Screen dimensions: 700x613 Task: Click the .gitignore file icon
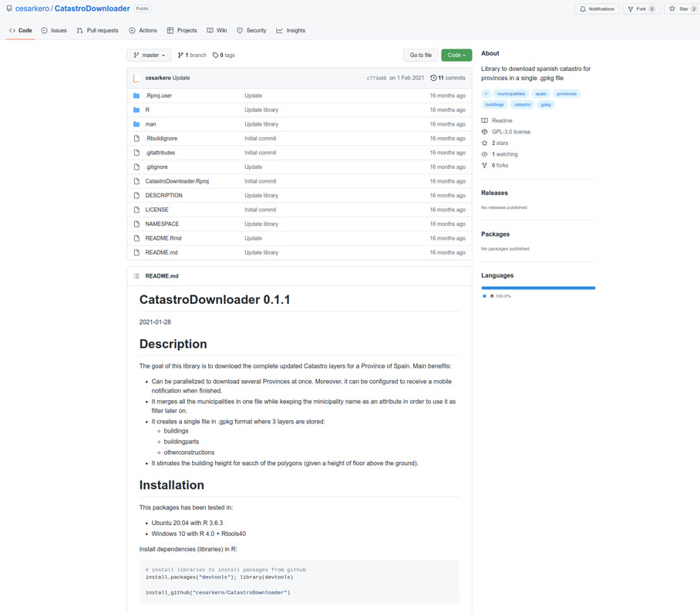[x=136, y=167]
